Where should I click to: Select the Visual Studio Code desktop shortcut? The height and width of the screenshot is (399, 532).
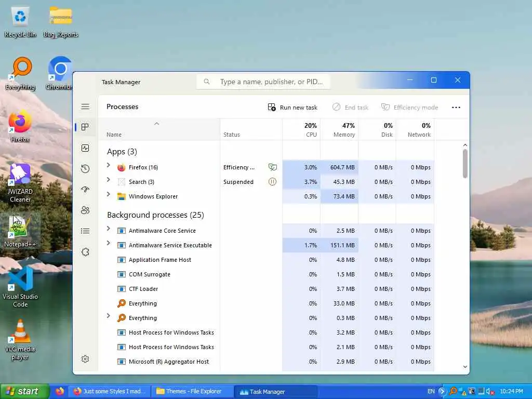(20, 287)
